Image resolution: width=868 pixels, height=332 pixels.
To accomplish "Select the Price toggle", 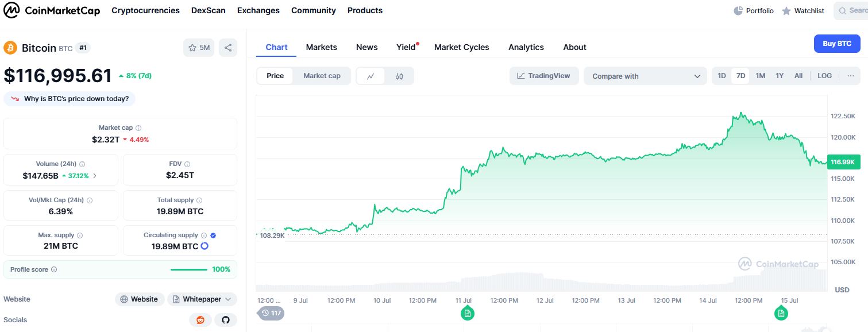I will click(x=275, y=76).
